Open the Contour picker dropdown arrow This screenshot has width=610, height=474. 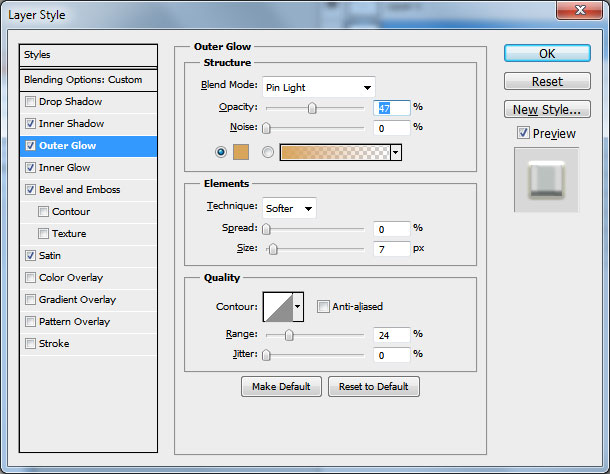tap(298, 307)
